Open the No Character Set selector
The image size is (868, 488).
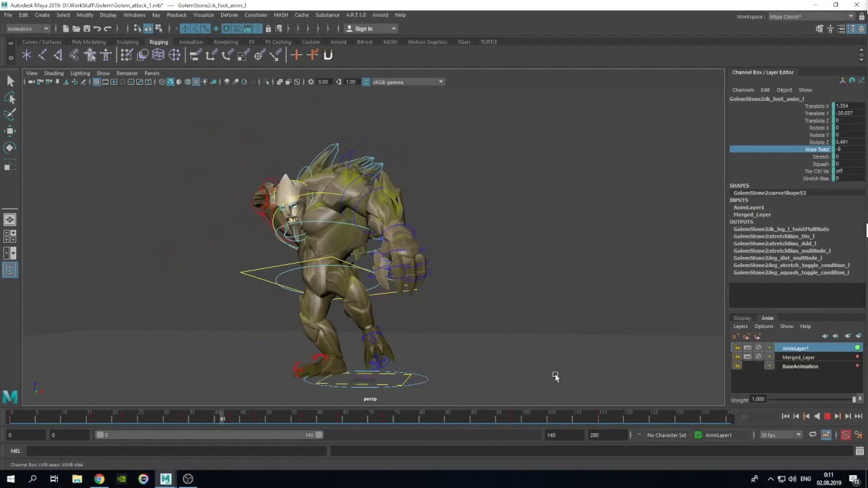pos(666,435)
